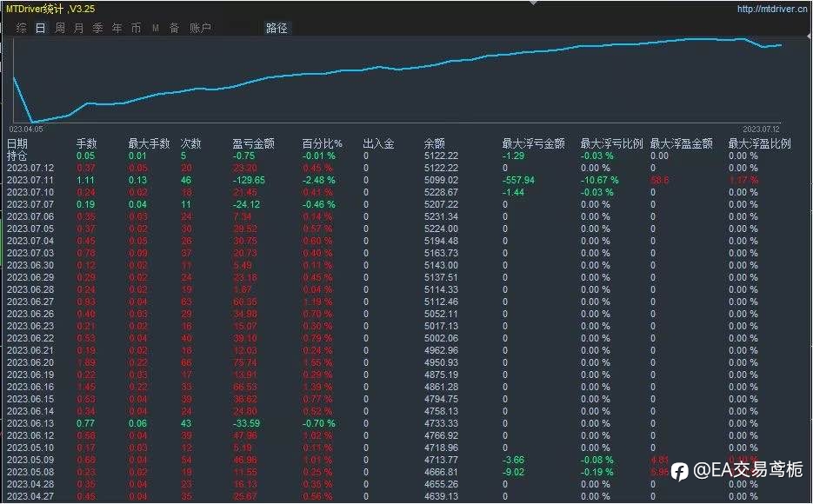Click the -3.66 floating loss cell
Image resolution: width=813 pixels, height=504 pixels.
tap(513, 460)
